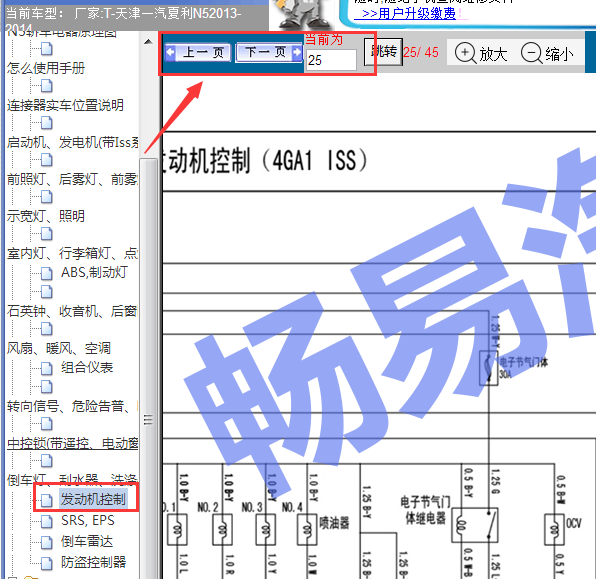Click 连接器实车位置说明 heading
Screen dimensions: 596x579
(65, 105)
